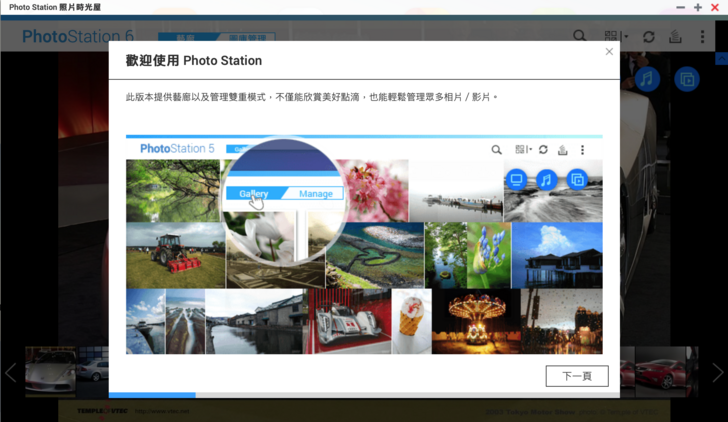Select the silver sports car thumbnail
The height and width of the screenshot is (422, 728).
point(50,371)
